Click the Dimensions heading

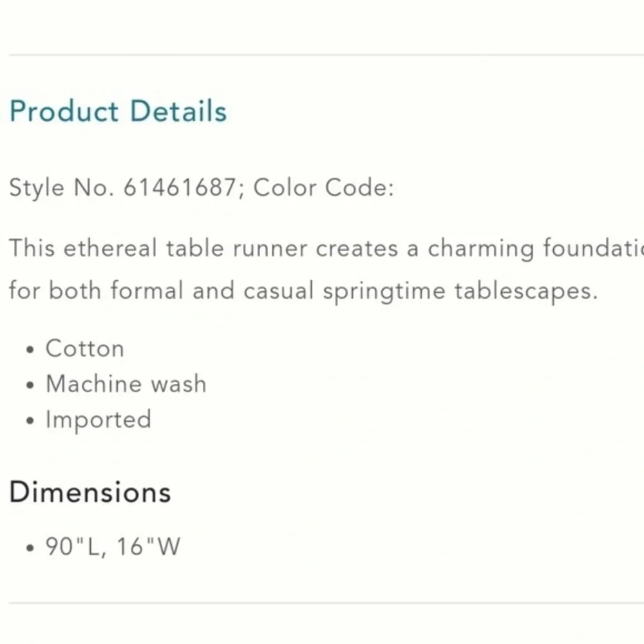tap(90, 492)
